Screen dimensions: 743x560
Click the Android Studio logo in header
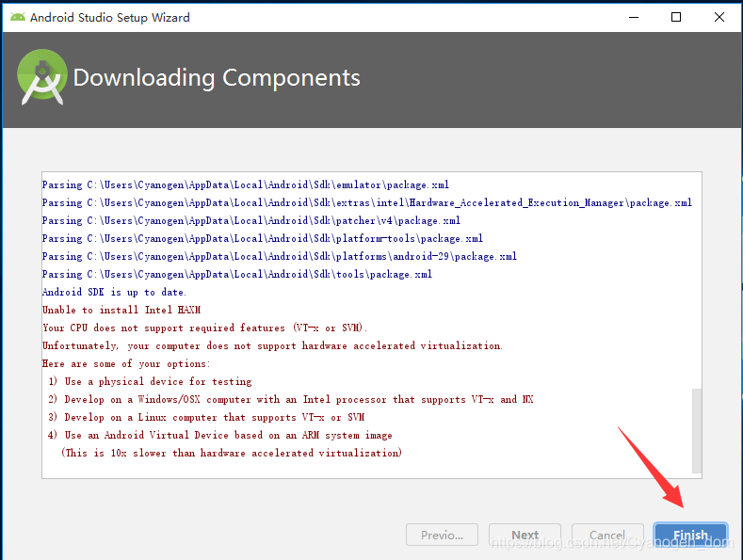point(42,77)
